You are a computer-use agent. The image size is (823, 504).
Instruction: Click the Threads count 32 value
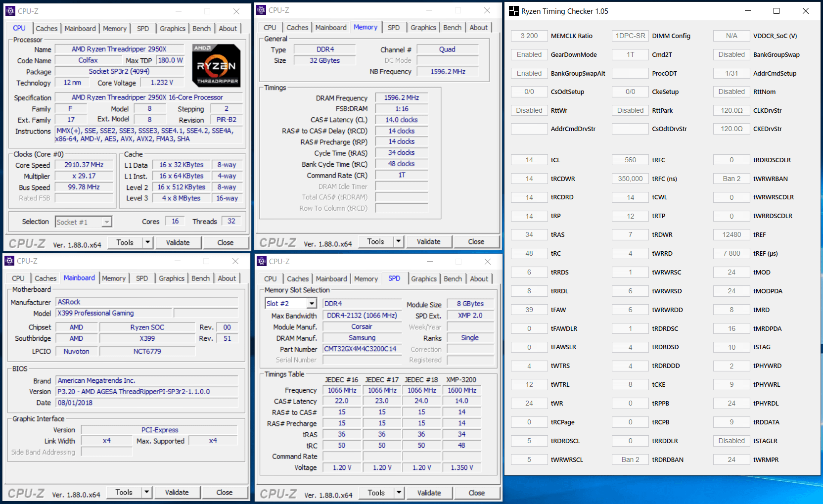pyautogui.click(x=231, y=221)
